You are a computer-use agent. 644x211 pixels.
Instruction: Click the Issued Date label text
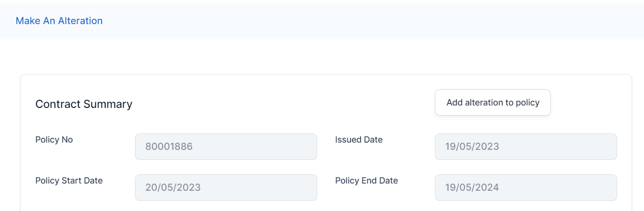pyautogui.click(x=359, y=140)
